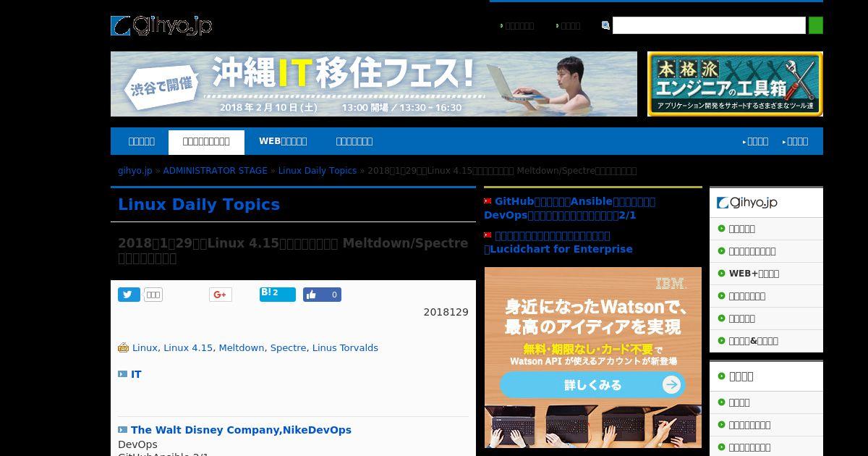Screen dimensions: 868x456
Task: Open the Spectre tag link
Action: point(289,347)
